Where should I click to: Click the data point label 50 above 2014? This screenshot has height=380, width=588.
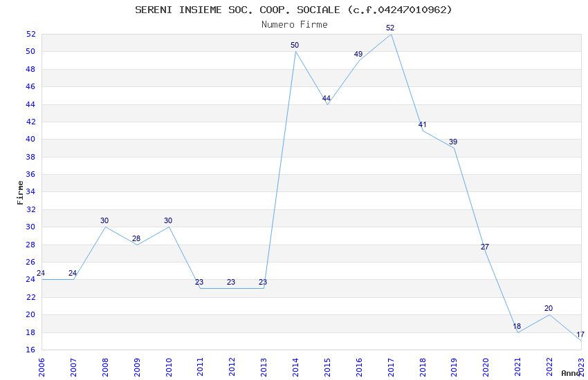pyautogui.click(x=295, y=45)
